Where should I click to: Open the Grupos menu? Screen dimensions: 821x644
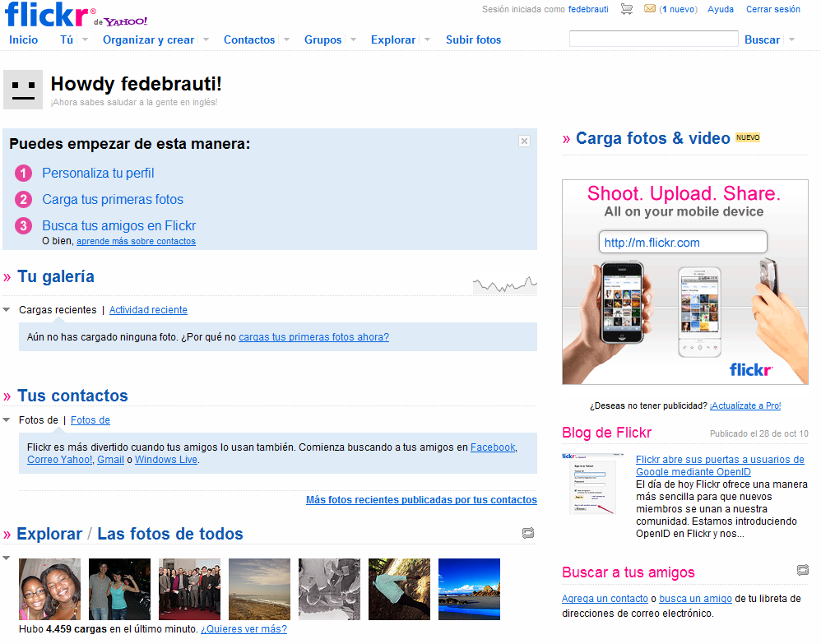click(323, 39)
